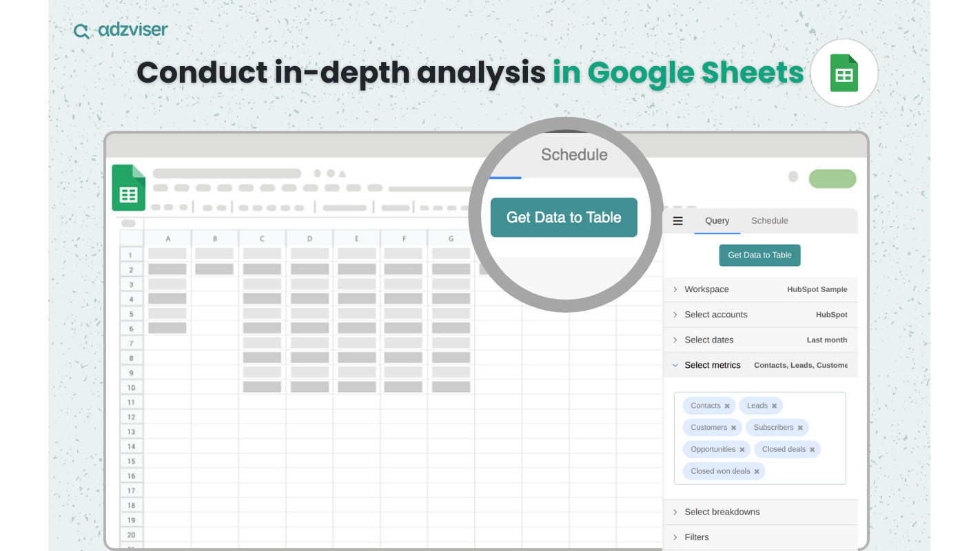980x551 pixels.
Task: Switch to the Query tab
Action: click(717, 221)
